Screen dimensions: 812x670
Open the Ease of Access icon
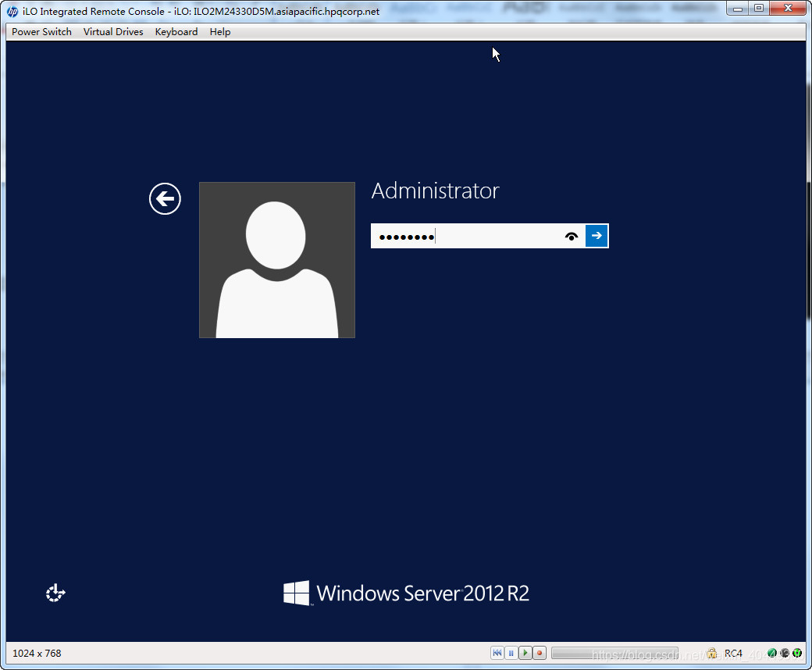point(55,593)
